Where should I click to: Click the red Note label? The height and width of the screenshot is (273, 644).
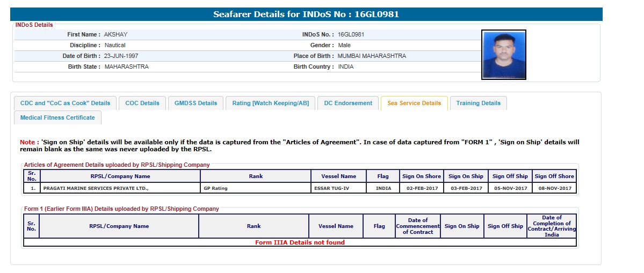30,142
